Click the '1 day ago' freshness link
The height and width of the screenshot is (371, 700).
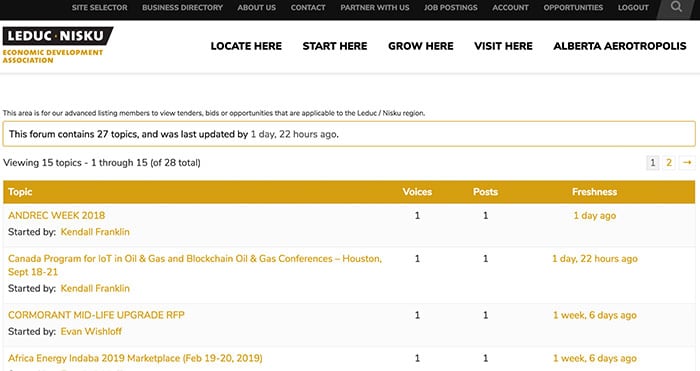point(594,216)
